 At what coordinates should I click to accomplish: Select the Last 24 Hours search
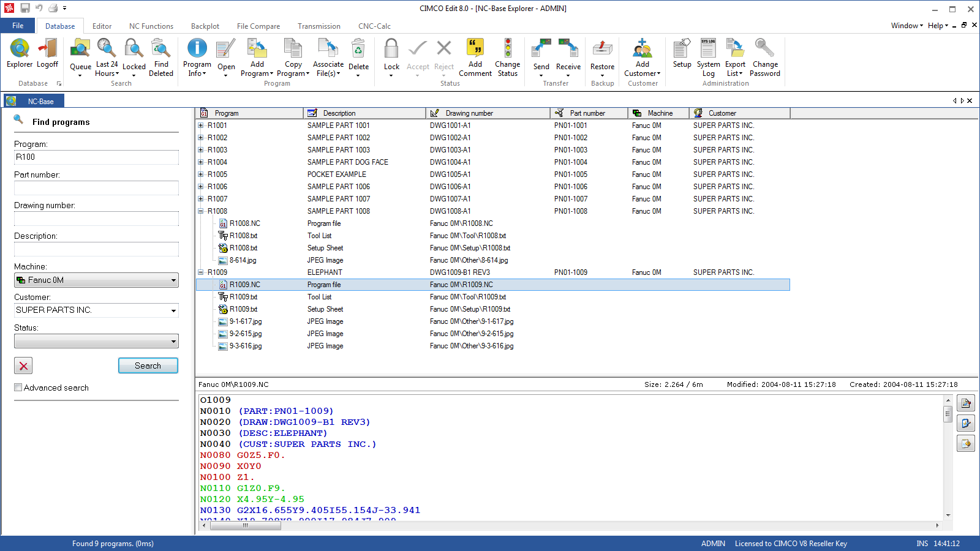(107, 58)
